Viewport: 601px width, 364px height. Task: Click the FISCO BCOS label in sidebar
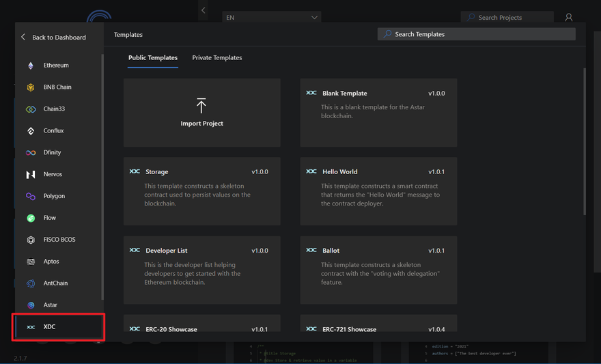tap(59, 240)
